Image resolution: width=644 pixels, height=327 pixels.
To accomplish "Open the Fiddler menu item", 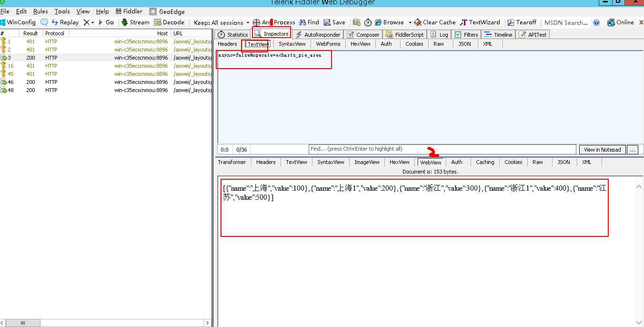I will [129, 11].
